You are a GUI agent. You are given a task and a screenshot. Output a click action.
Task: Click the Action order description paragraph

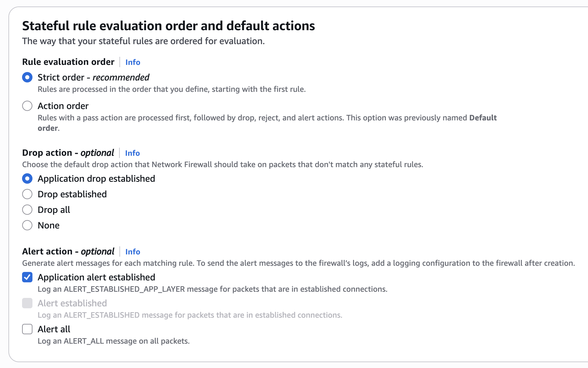(x=267, y=118)
